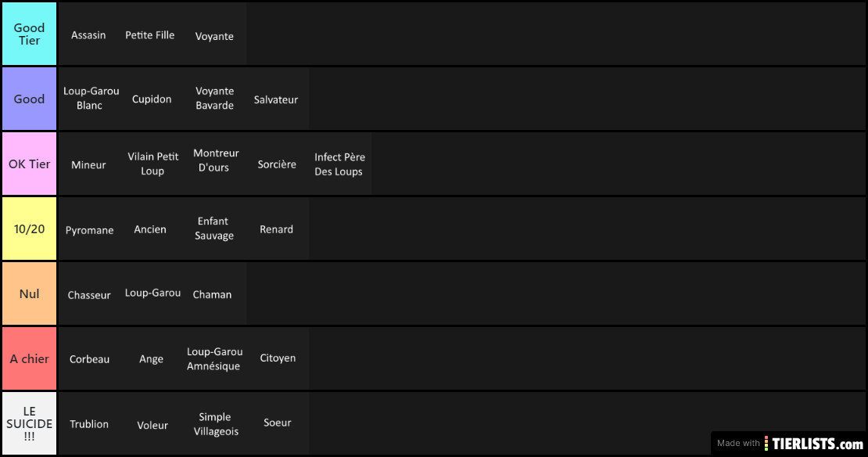Viewport: 868px width, 457px height.
Task: Click the Pyromane tile
Action: click(90, 228)
